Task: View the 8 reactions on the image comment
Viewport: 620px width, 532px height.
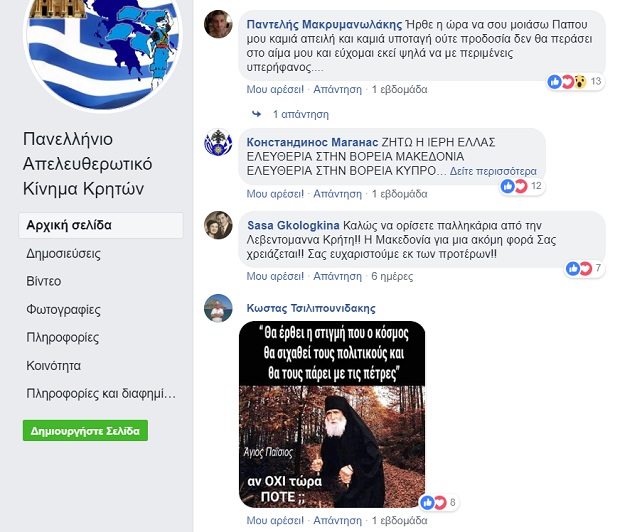Action: pyautogui.click(x=438, y=503)
